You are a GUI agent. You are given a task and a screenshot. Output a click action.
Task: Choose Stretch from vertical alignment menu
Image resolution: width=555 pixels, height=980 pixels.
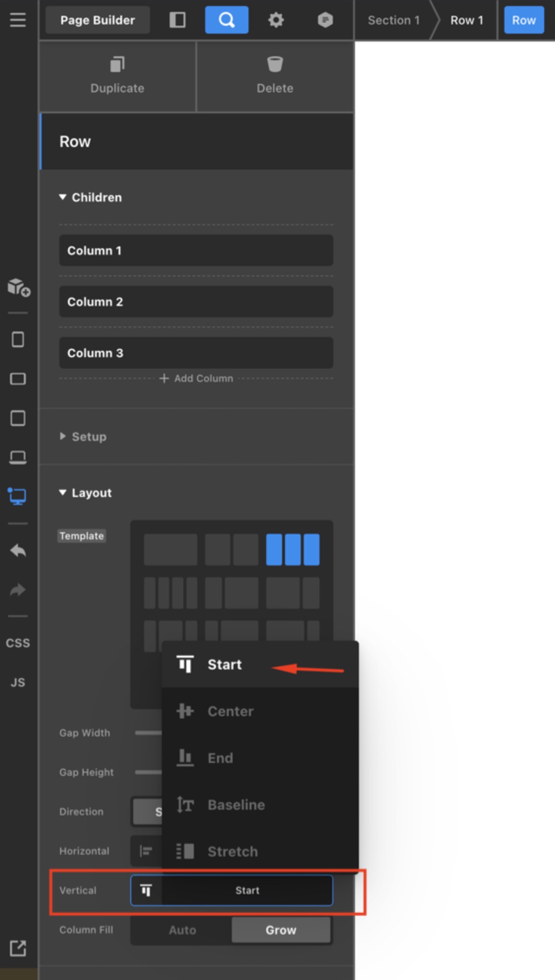pyautogui.click(x=232, y=851)
